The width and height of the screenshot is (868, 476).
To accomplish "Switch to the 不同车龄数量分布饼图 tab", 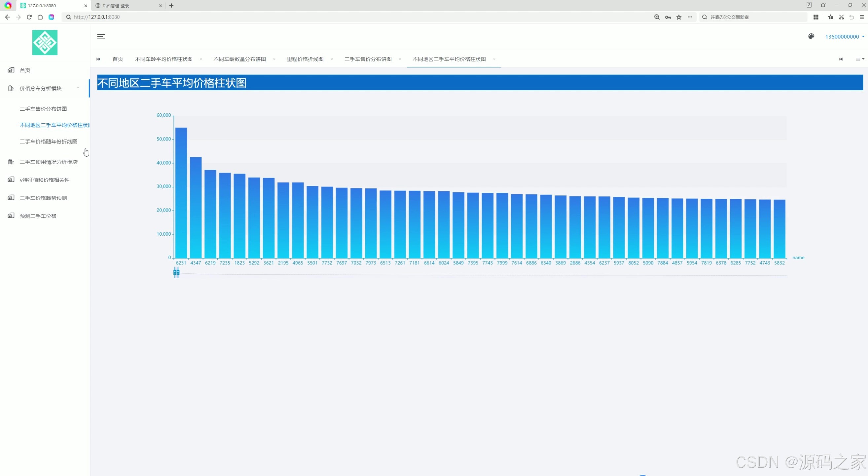I will click(x=239, y=59).
